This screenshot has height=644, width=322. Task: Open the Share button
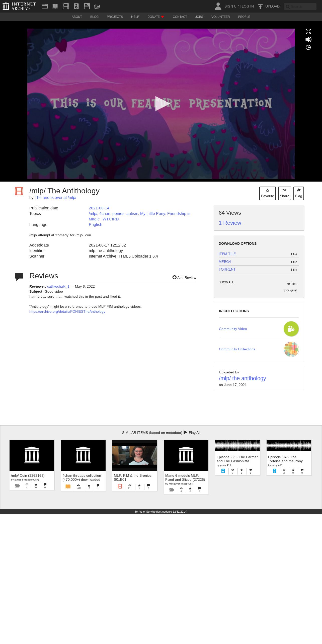(285, 193)
